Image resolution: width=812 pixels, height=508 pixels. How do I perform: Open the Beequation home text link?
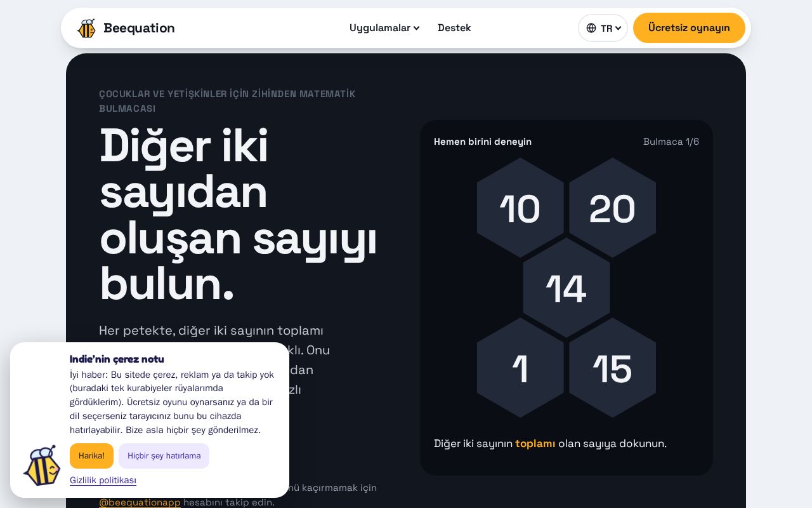click(139, 28)
